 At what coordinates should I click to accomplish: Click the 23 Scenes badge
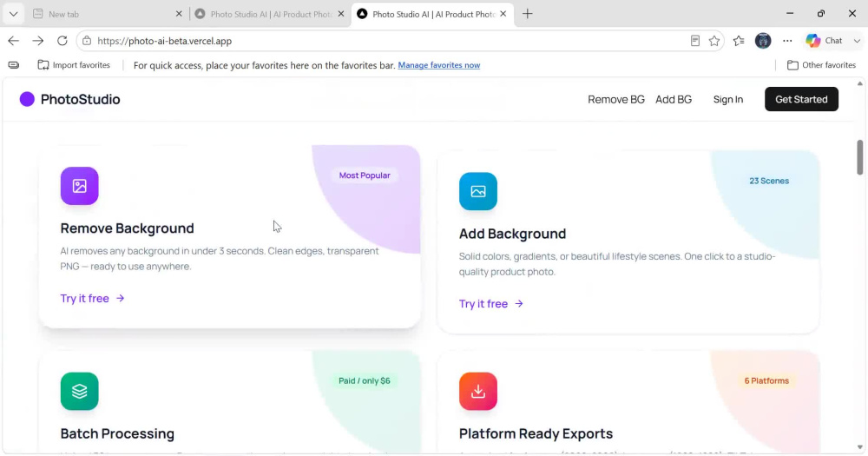[769, 181]
